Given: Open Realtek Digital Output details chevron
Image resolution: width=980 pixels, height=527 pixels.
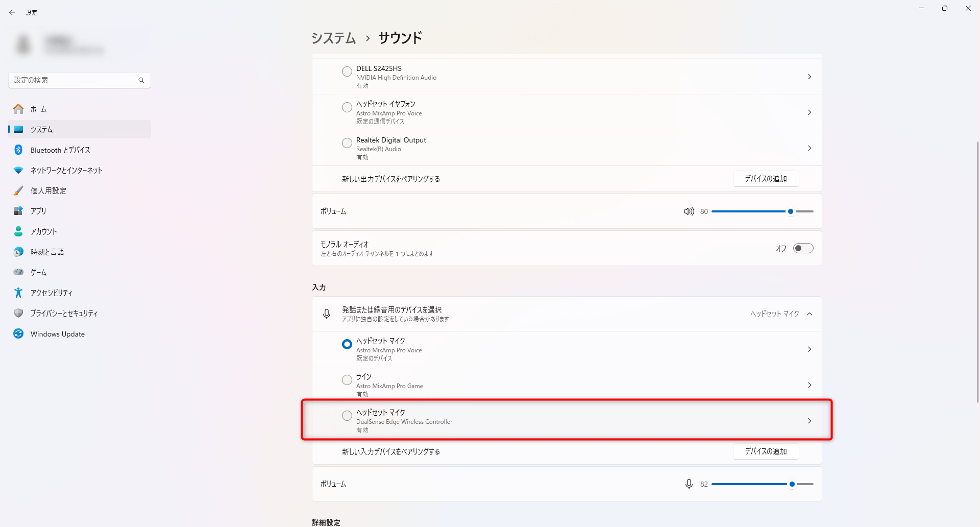Looking at the screenshot, I should [810, 148].
